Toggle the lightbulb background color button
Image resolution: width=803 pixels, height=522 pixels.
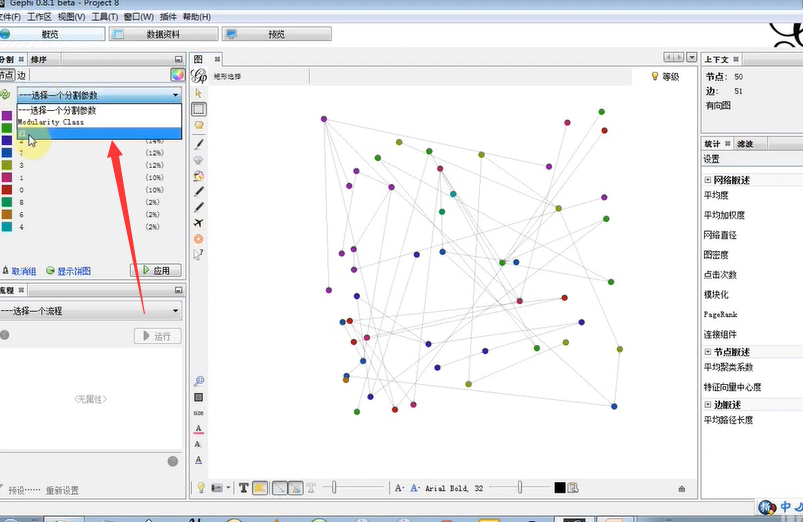[201, 488]
